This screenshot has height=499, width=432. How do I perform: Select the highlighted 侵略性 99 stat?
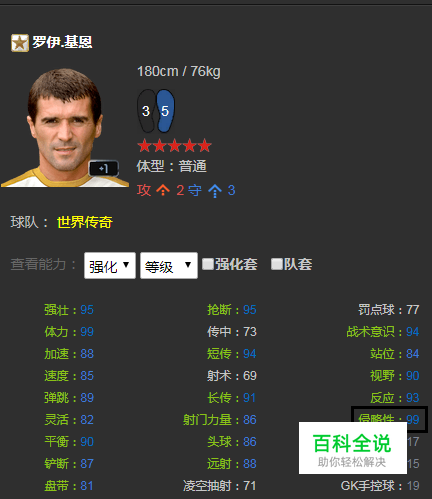coord(389,419)
